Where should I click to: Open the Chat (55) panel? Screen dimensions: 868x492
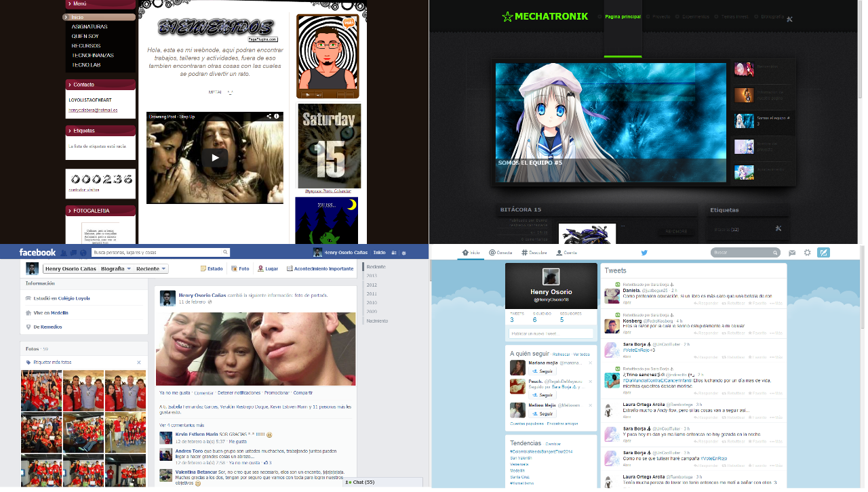point(359,483)
